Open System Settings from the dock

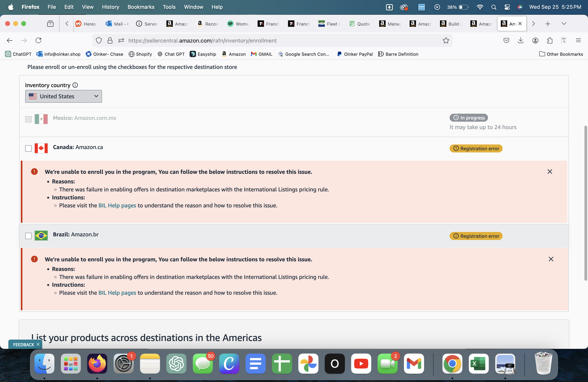pyautogui.click(x=124, y=363)
